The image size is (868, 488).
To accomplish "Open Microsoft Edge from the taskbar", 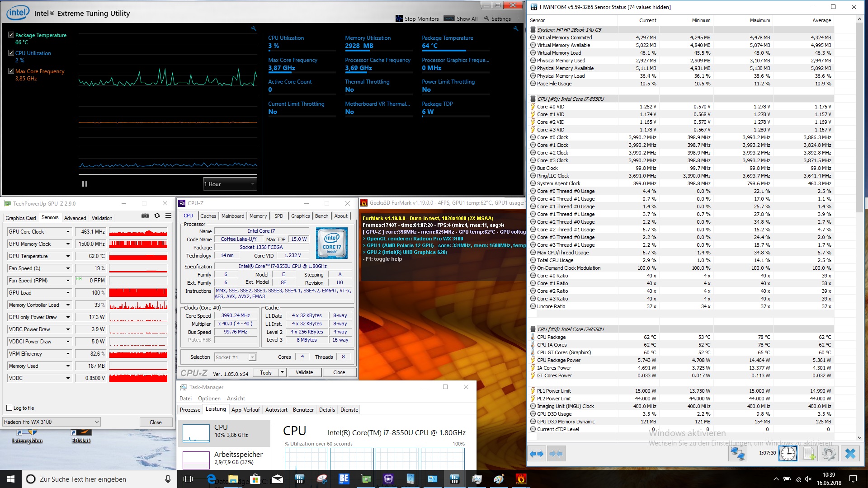I will (211, 479).
